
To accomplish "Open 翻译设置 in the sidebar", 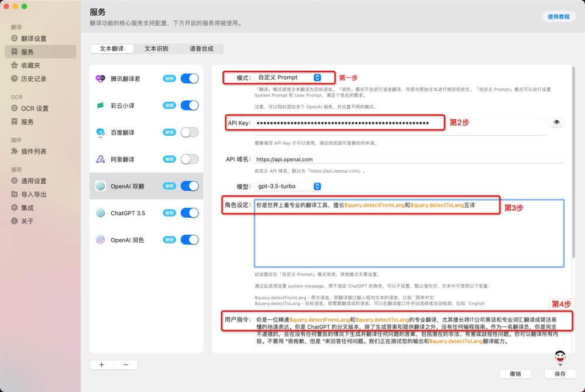I will [40, 39].
